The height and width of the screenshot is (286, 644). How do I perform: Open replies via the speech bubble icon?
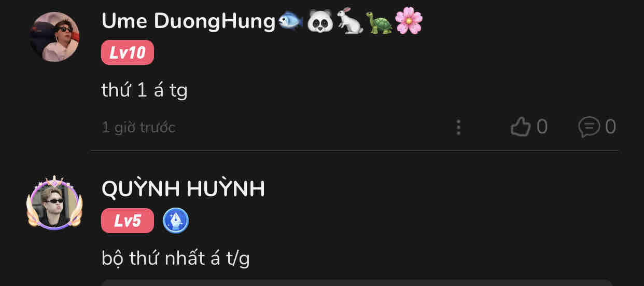click(589, 127)
